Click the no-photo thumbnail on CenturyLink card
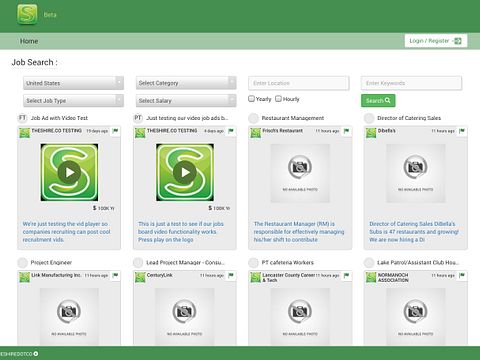 [x=185, y=317]
